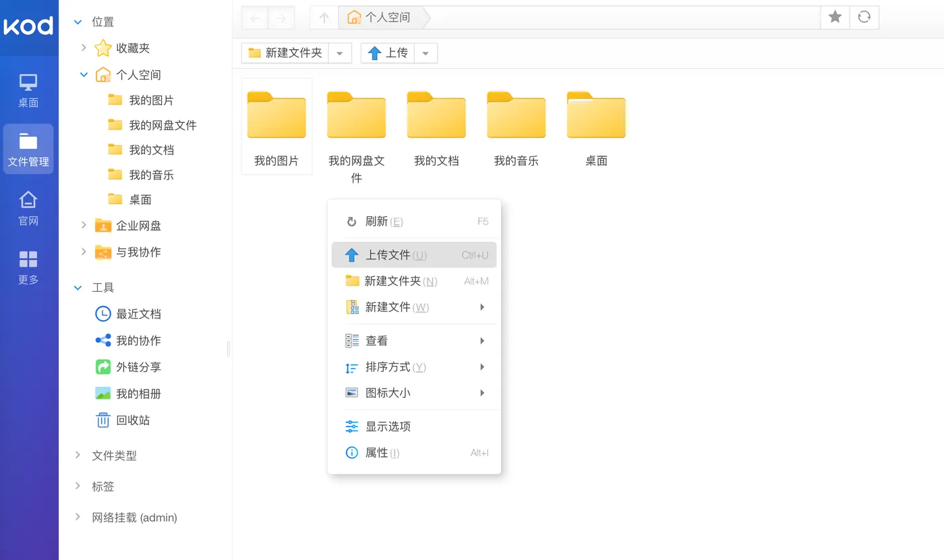Open 排序方式 submenu in context menu
The width and height of the screenshot is (944, 560).
414,367
